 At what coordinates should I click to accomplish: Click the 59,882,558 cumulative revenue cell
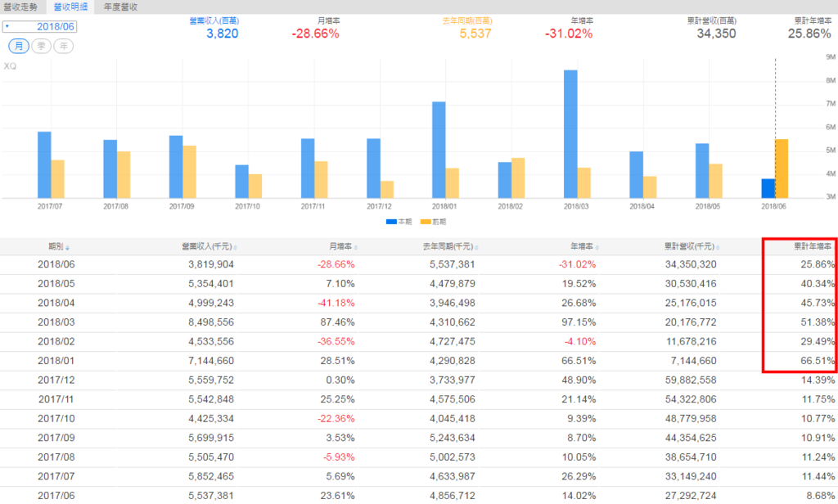[691, 380]
